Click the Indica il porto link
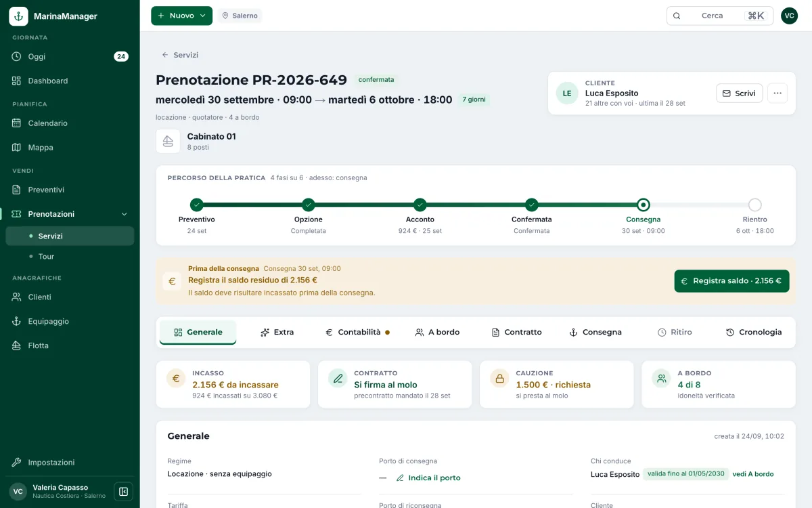The height and width of the screenshot is (508, 812). [428, 478]
